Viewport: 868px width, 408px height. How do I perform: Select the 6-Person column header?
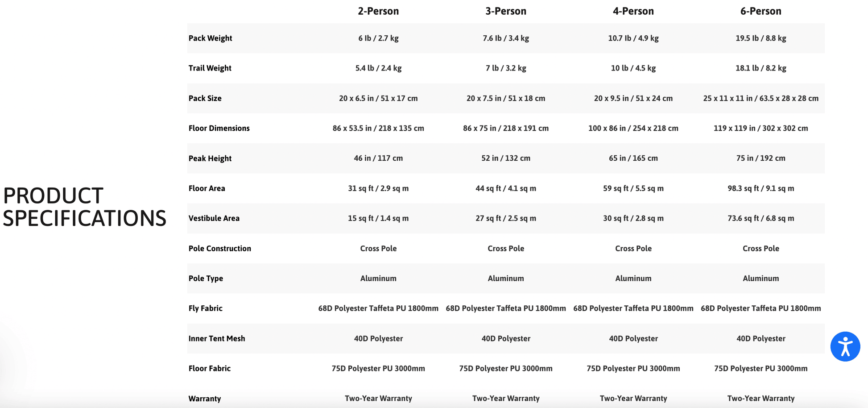click(x=761, y=11)
